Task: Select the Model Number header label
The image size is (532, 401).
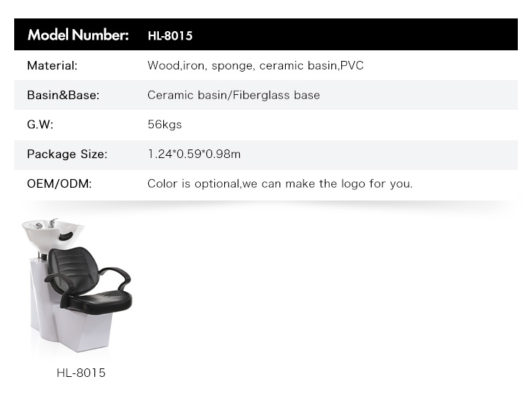Action: (x=78, y=35)
